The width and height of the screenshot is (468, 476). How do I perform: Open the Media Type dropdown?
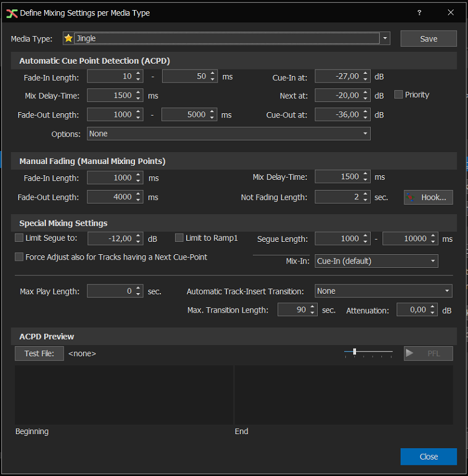point(385,39)
